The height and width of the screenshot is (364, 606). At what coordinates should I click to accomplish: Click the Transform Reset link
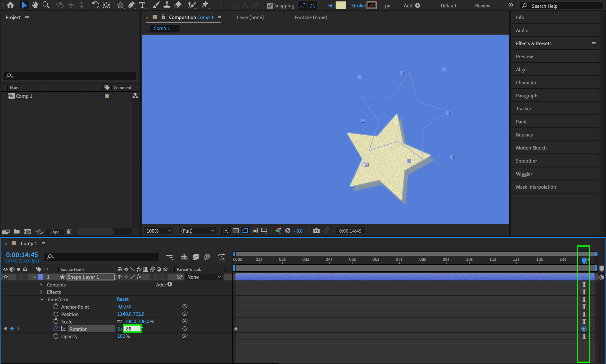pyautogui.click(x=123, y=299)
